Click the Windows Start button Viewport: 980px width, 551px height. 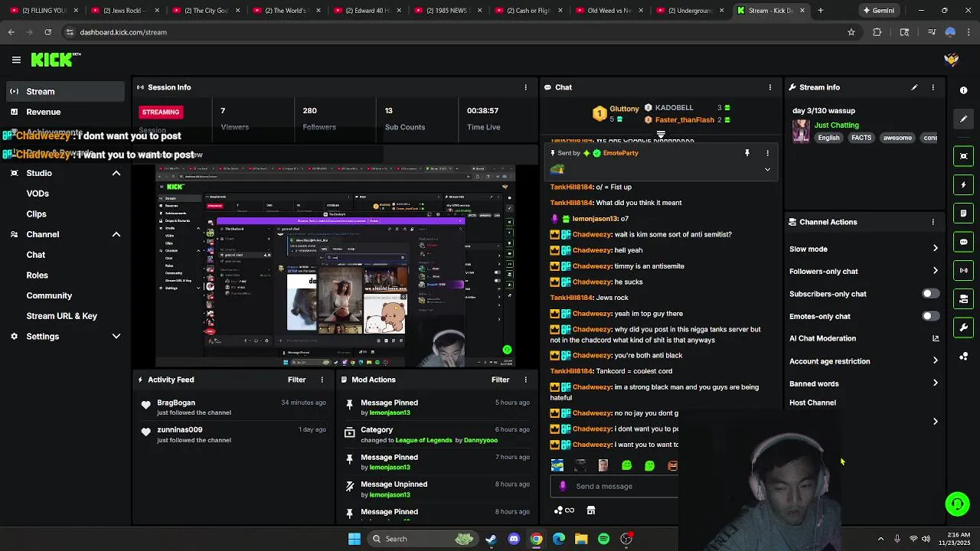pyautogui.click(x=354, y=539)
